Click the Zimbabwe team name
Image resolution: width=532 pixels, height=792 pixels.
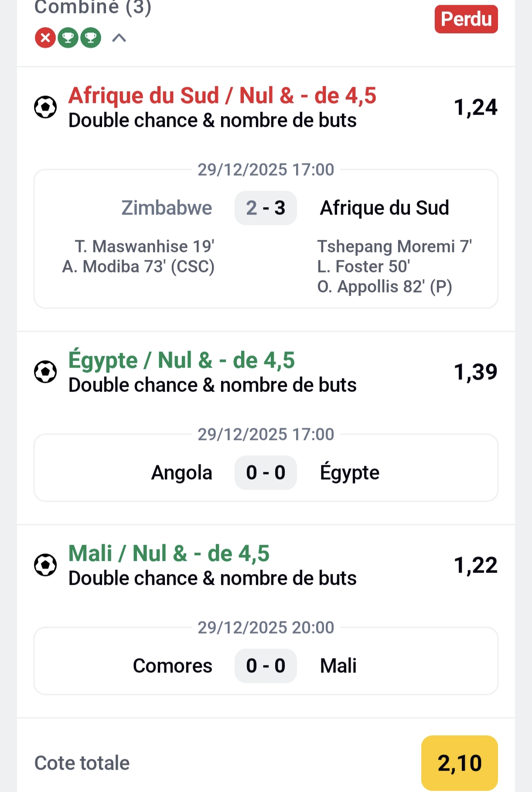[x=167, y=208]
